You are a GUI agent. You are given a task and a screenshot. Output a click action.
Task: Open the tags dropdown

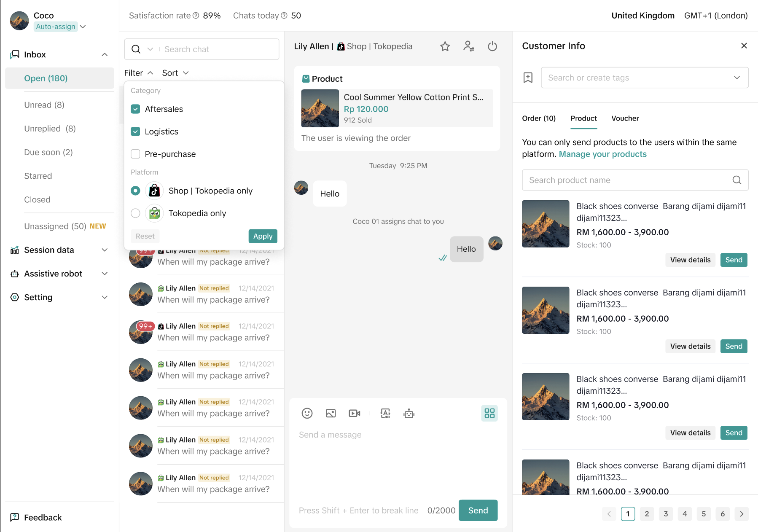[737, 78]
